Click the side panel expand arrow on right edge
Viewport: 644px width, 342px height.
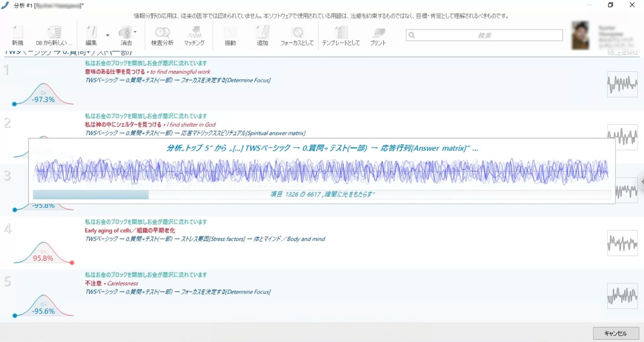coord(641,181)
